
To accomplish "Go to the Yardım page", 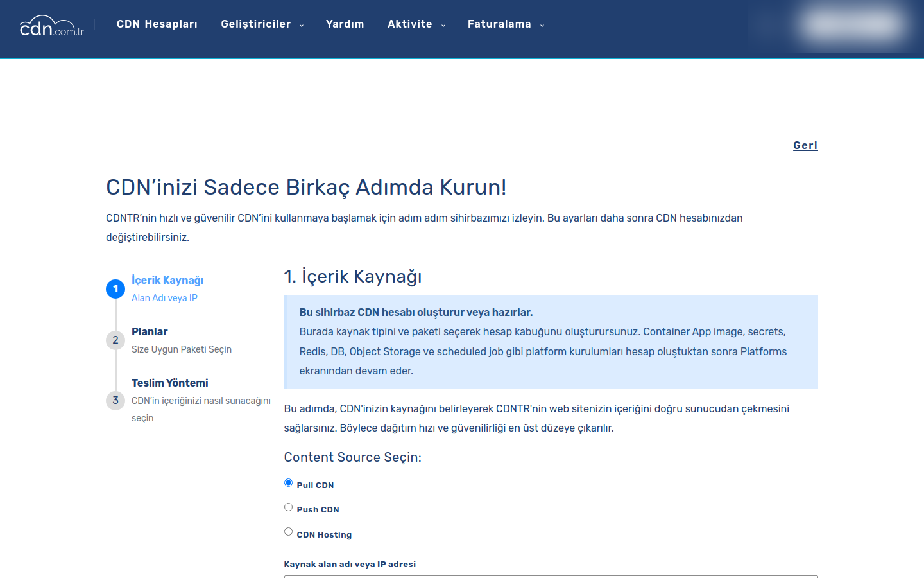I will coord(345,24).
